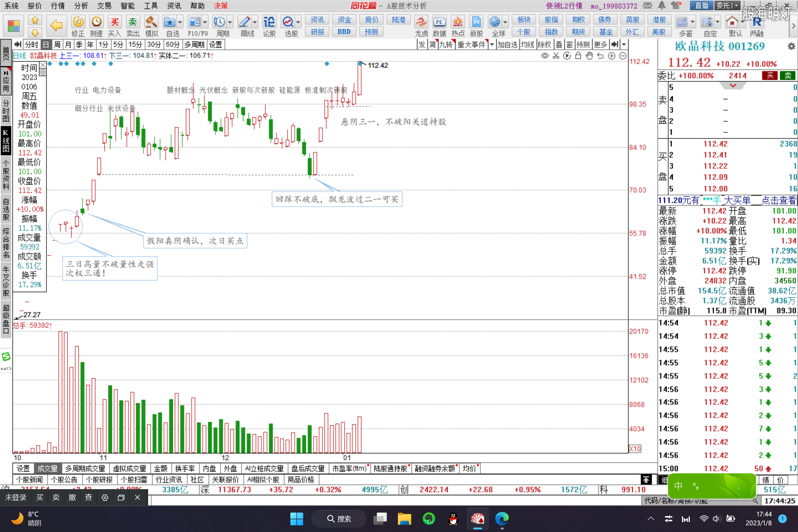798x532 pixels.
Task: Open the 智能 menu
Action: point(127,6)
